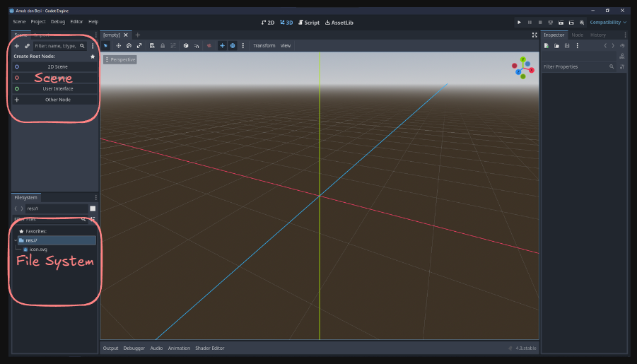Click the green Y axis on view gizmo
The image size is (637, 364).
coord(523,59)
